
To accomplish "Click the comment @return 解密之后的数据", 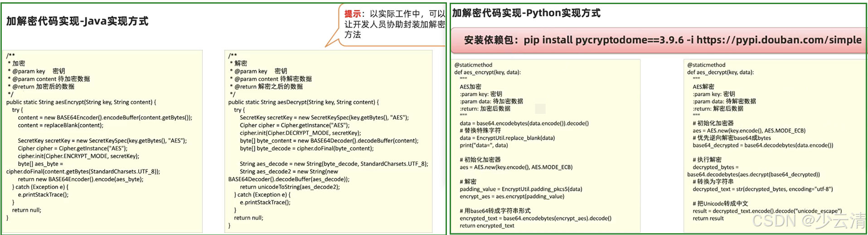I will click(266, 87).
